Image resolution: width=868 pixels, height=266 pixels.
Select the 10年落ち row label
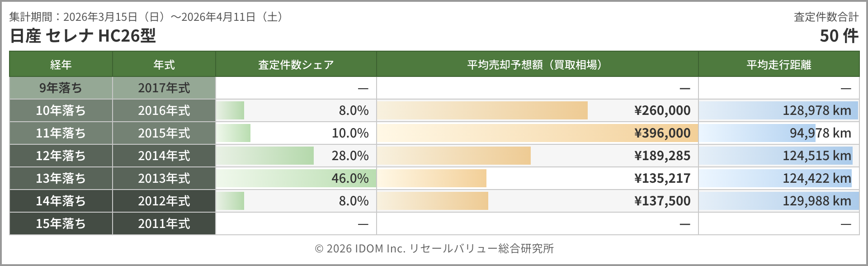pos(61,110)
